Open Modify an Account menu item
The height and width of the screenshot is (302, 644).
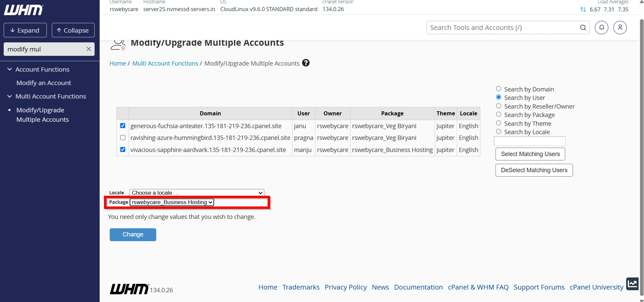coord(44,83)
